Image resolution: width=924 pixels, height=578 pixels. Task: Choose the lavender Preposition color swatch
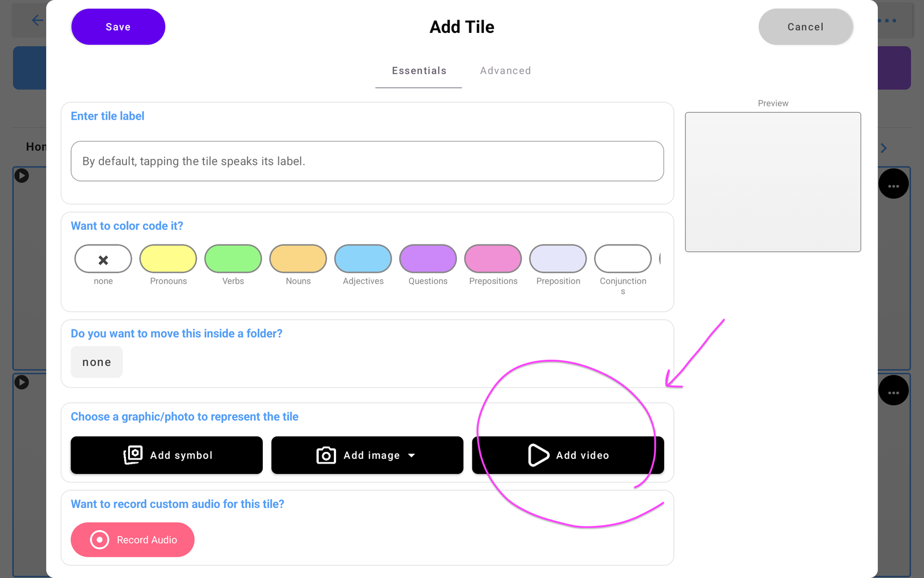click(x=558, y=258)
